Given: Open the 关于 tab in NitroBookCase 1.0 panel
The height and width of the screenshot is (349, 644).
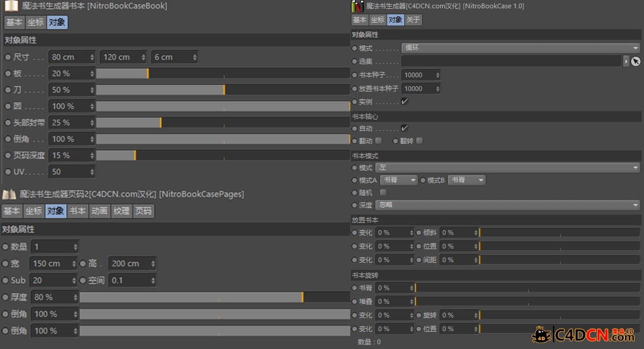Looking at the screenshot, I should click(x=413, y=20).
